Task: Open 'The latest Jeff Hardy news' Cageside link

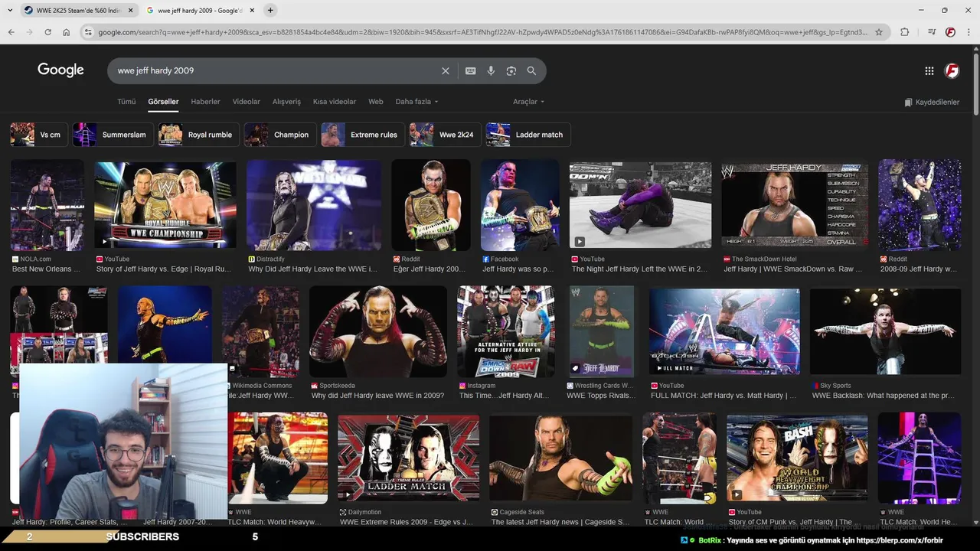Action: [x=560, y=522]
